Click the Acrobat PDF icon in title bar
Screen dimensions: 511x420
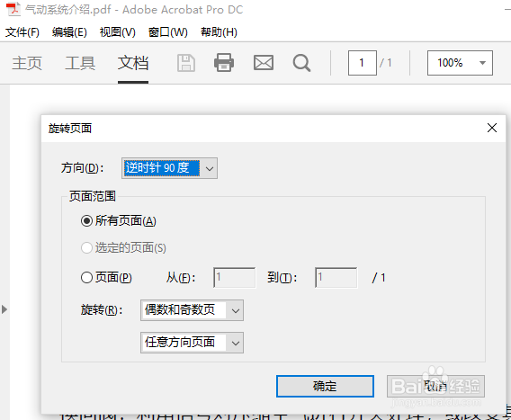point(13,9)
